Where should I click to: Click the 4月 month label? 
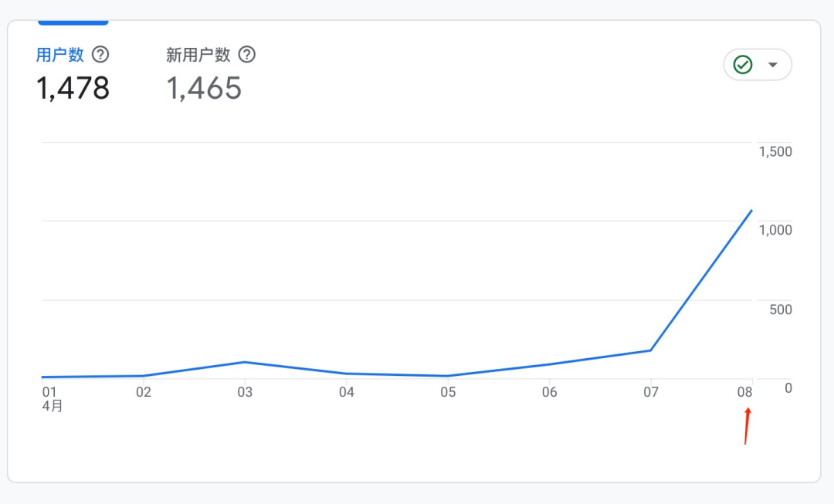pos(53,406)
